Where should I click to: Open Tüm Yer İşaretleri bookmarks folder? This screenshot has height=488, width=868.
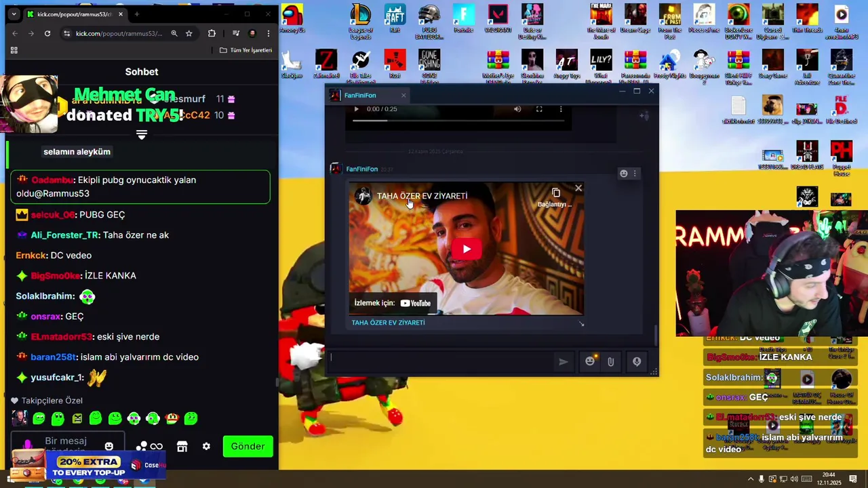click(245, 50)
